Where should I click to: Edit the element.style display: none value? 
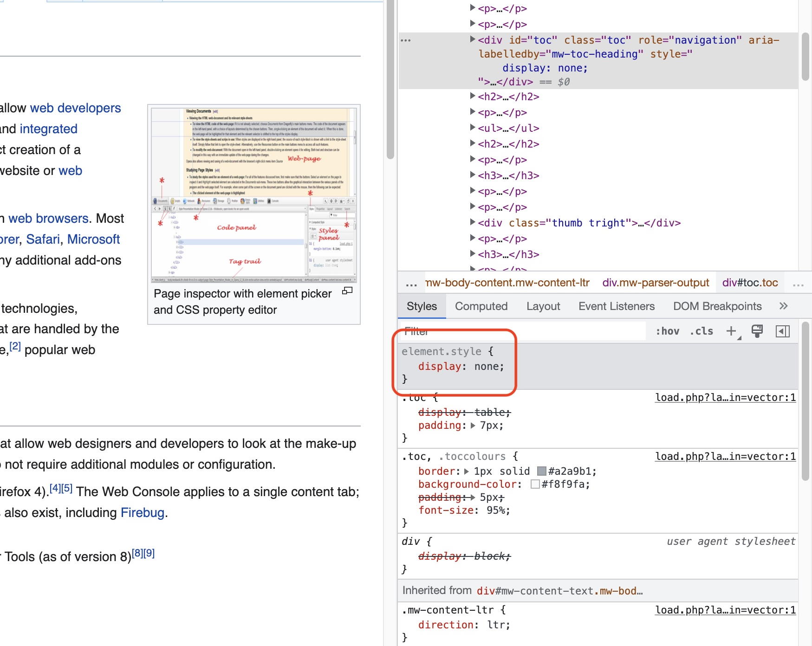point(486,367)
